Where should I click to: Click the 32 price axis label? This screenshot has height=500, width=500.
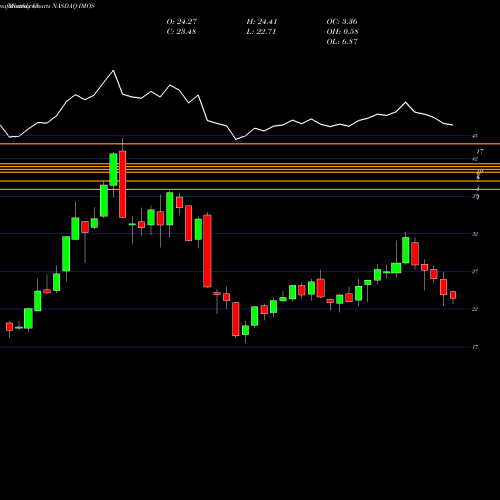coord(475,234)
